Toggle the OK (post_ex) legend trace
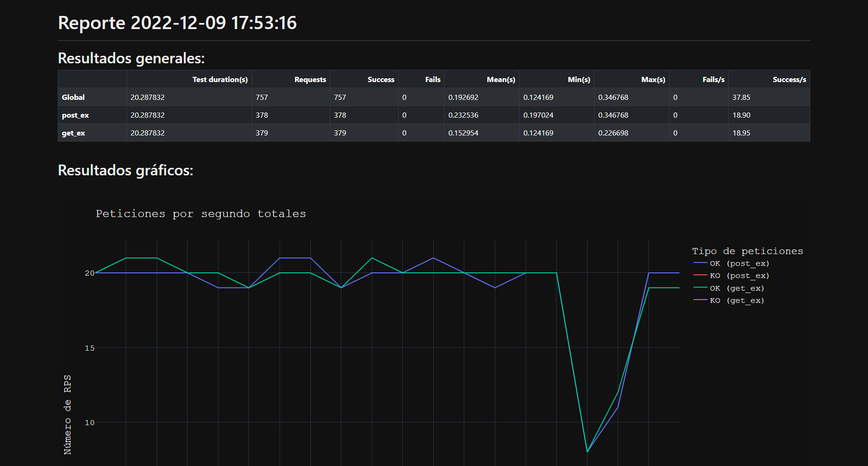The width and height of the screenshot is (868, 466). (739, 263)
